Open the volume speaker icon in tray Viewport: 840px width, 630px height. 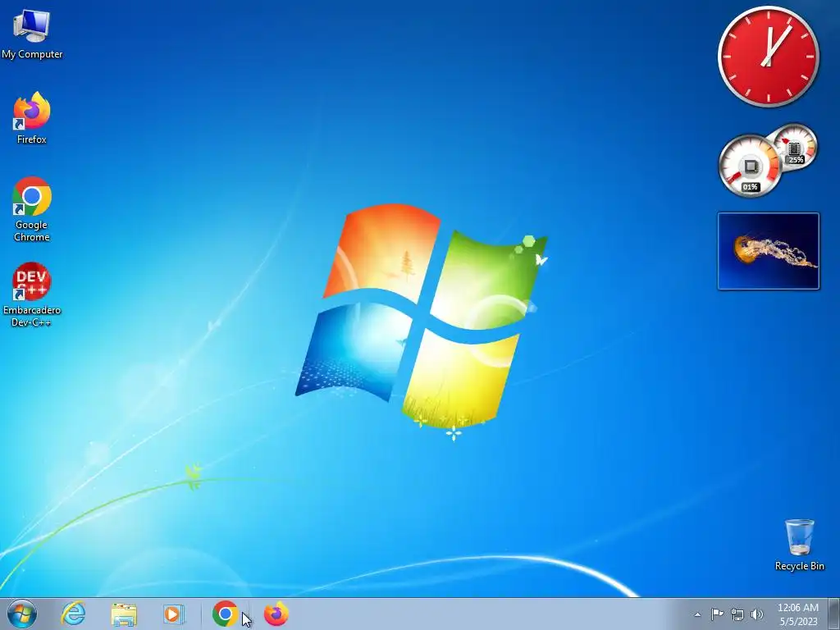tap(757, 614)
